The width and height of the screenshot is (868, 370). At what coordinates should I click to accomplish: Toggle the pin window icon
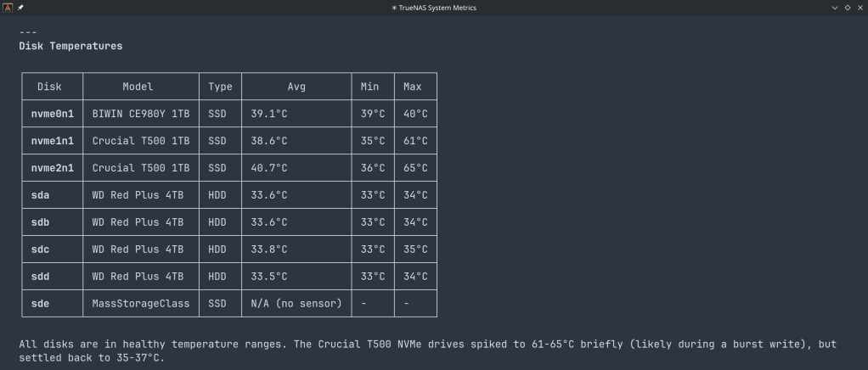pyautogui.click(x=20, y=7)
